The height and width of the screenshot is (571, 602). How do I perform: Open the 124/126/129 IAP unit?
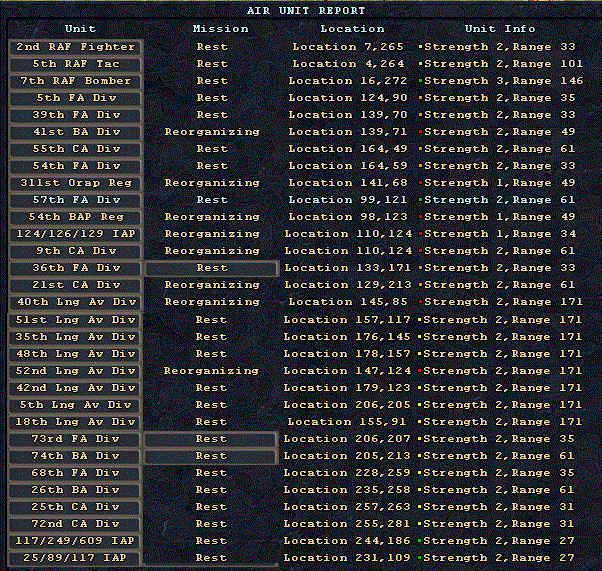[75, 234]
